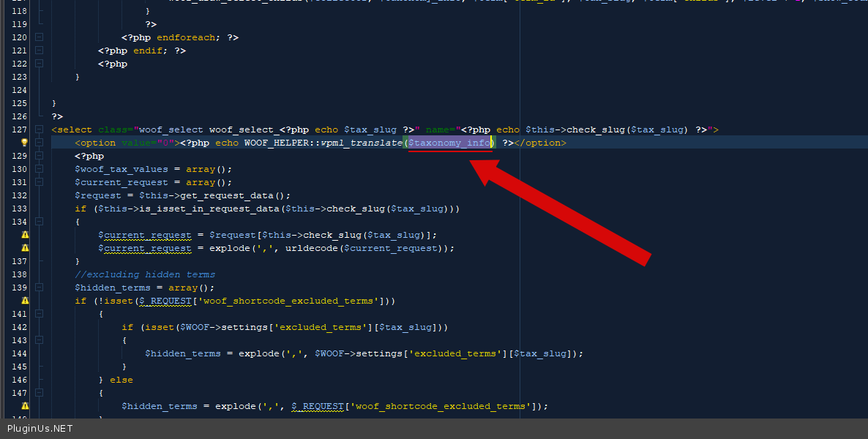Collapse the fold on the option tag line
868x439 pixels.
(40, 143)
